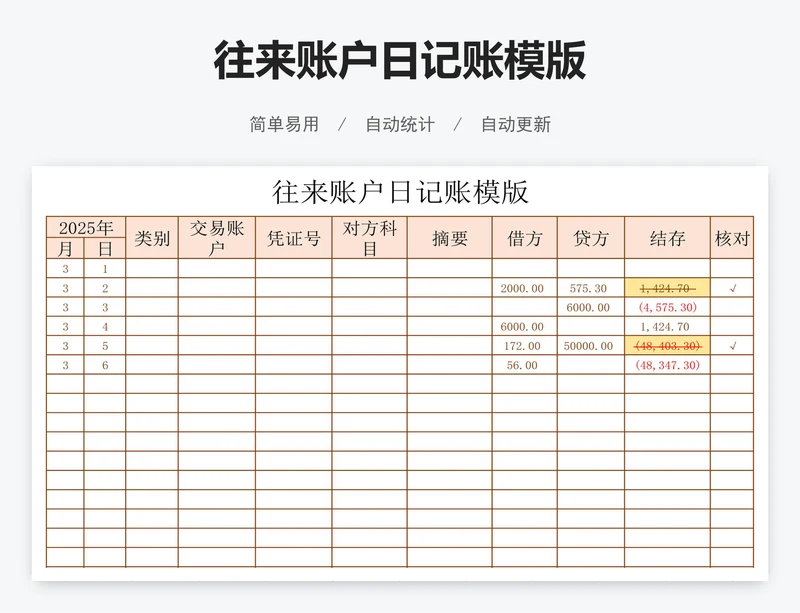Screen dimensions: 800x613
Task: Click the spreadsheet title inside the table sheet
Action: (400, 192)
